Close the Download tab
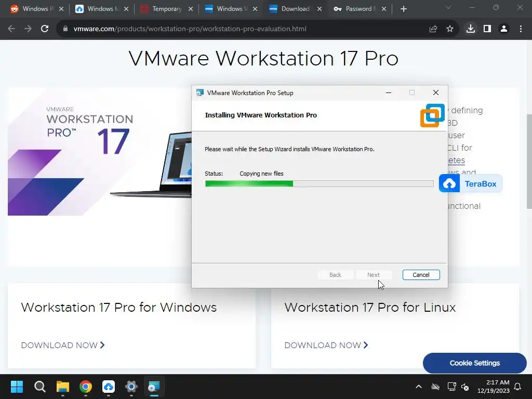The image size is (532, 399). 320,9
